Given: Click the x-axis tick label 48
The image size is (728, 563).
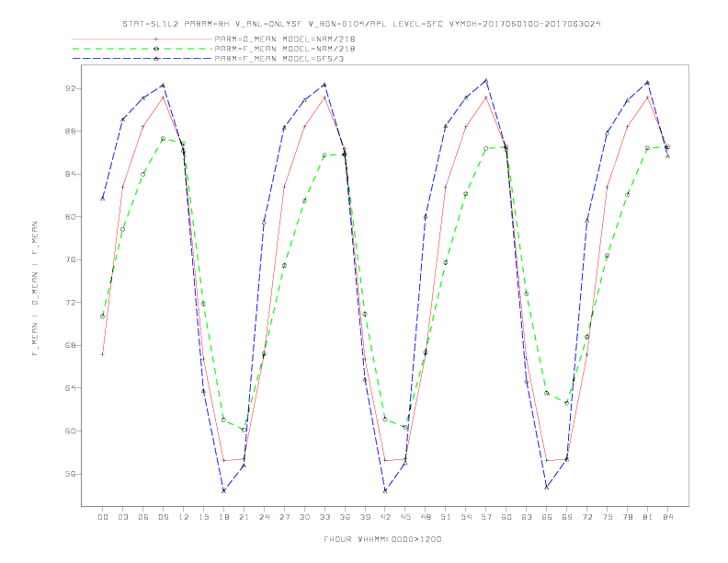Looking at the screenshot, I should pos(426,517).
